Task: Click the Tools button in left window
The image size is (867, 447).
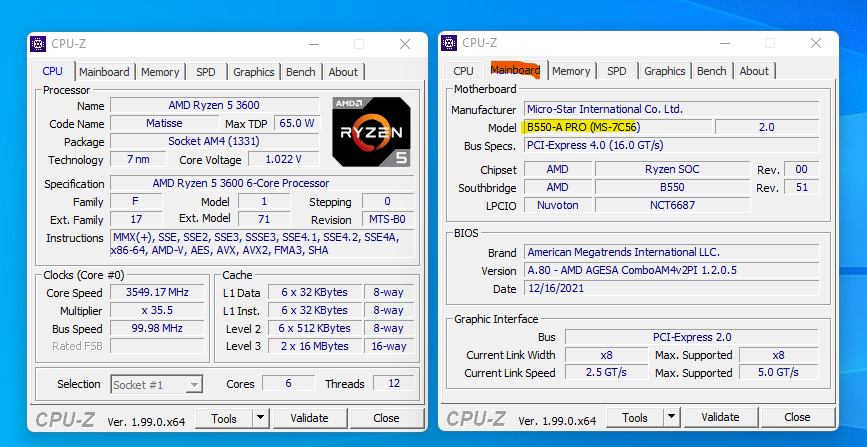Action: [x=224, y=418]
